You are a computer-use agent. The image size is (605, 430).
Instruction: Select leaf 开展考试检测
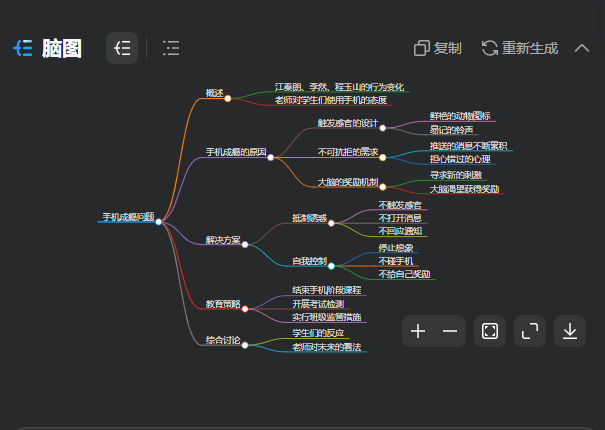click(318, 304)
